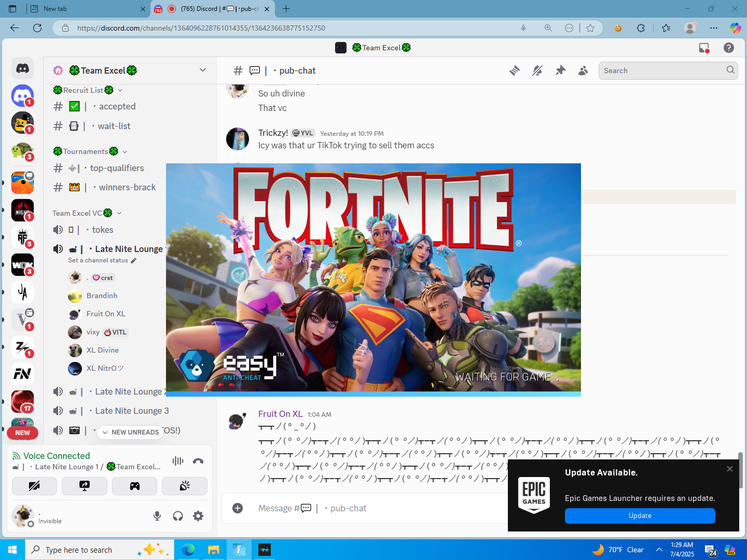This screenshot has height=560, width=747.
Task: Select Brandinh in voice channel members
Action: (102, 296)
